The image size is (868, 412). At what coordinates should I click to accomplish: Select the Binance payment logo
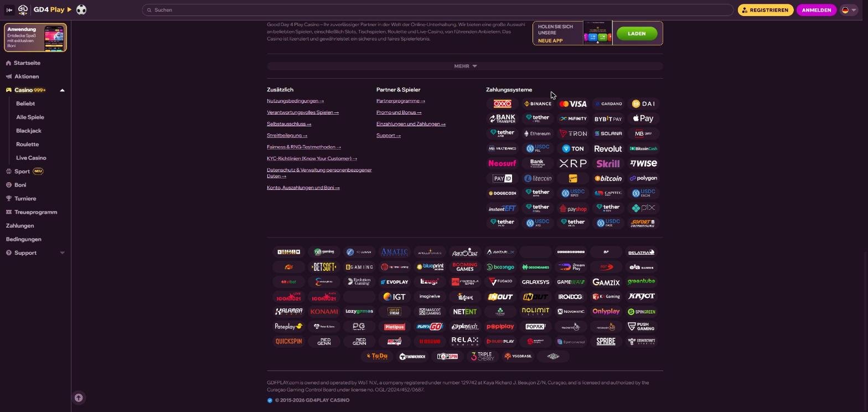538,104
